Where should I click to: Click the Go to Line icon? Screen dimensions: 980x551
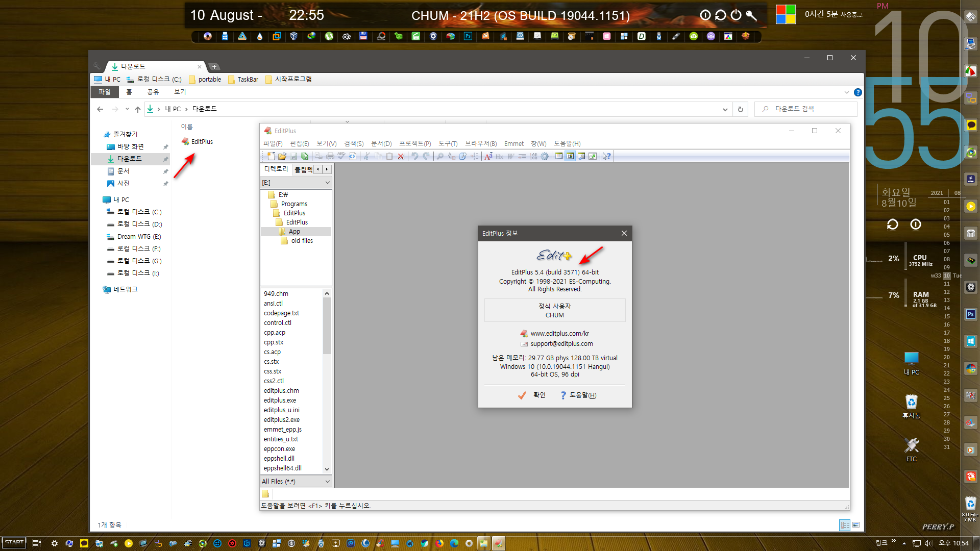[x=475, y=156]
